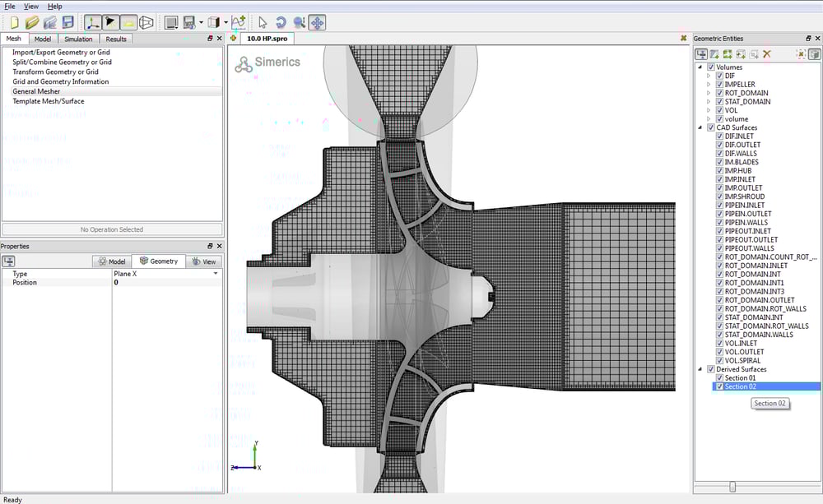The image size is (823, 504).
Task: Uncheck the IMP.BLADES surface checkbox
Action: [x=719, y=162]
